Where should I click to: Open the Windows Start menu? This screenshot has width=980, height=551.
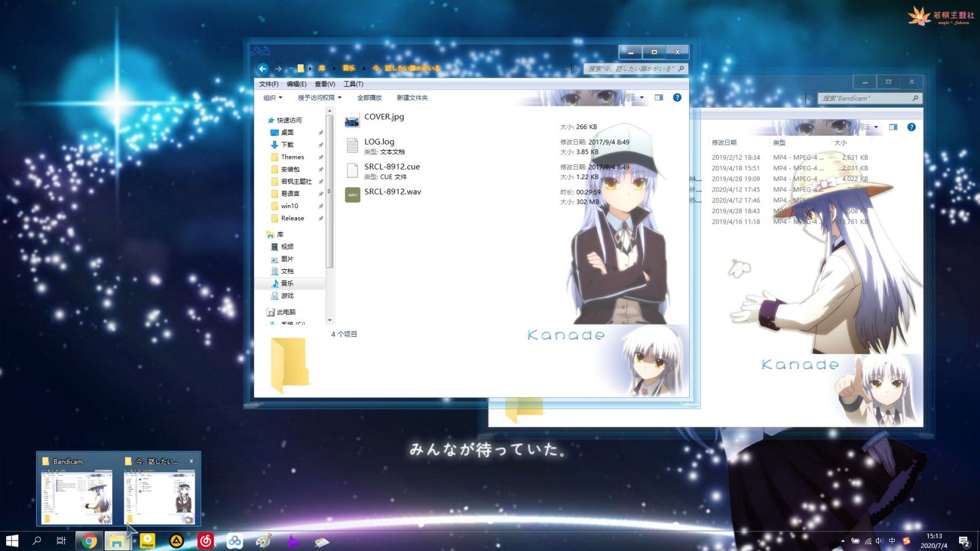[12, 541]
